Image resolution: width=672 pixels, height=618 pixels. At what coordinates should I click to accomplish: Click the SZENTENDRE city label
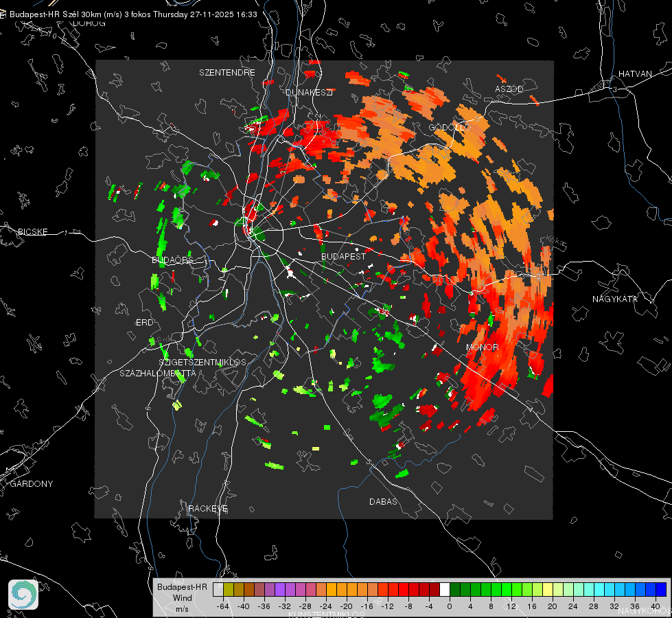point(227,73)
